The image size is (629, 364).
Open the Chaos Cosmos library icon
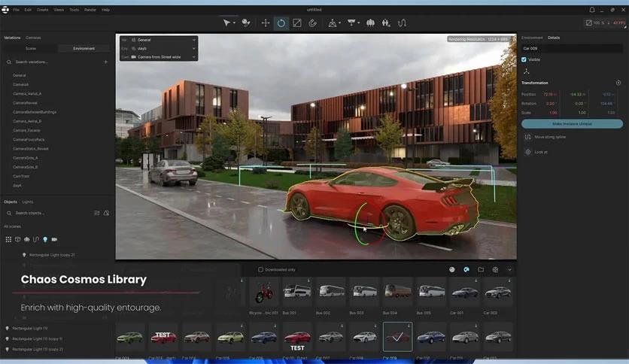(466, 269)
